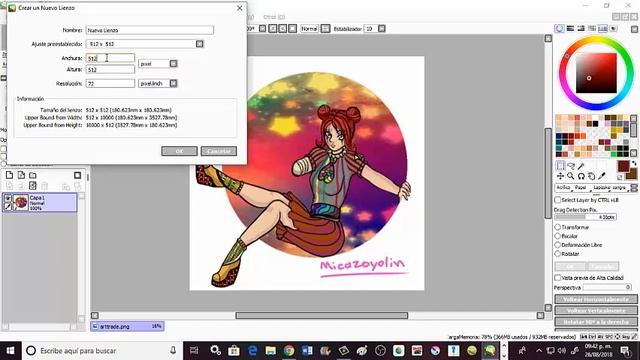640x360 pixels.
Task: Open the Estabilizador value dropdown
Action: tap(382, 29)
